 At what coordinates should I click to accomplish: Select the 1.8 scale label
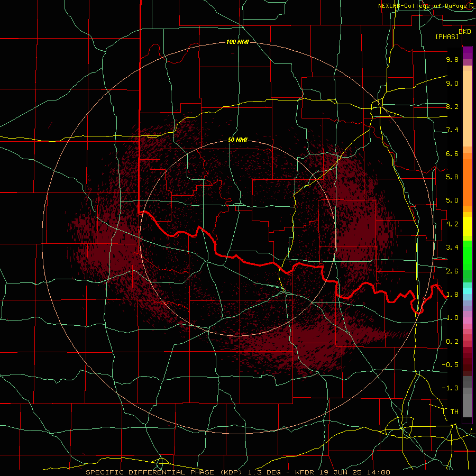click(452, 295)
